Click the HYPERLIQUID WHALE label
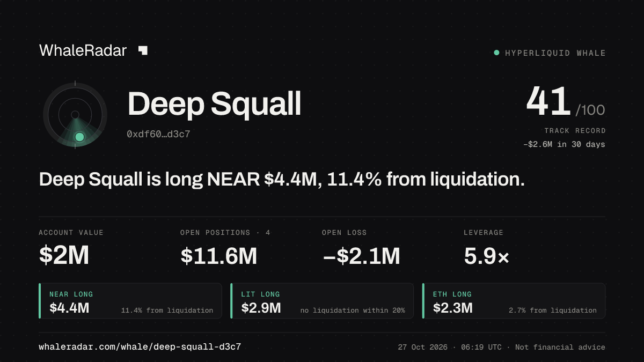 point(555,53)
